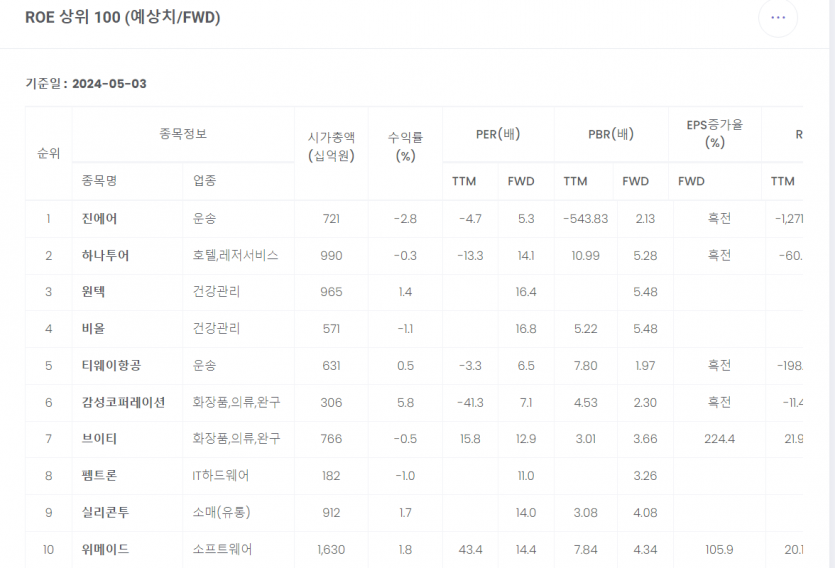The image size is (835, 568).
Task: Click 소프트웨어 sector in 위메이드 row
Action: coord(222,549)
